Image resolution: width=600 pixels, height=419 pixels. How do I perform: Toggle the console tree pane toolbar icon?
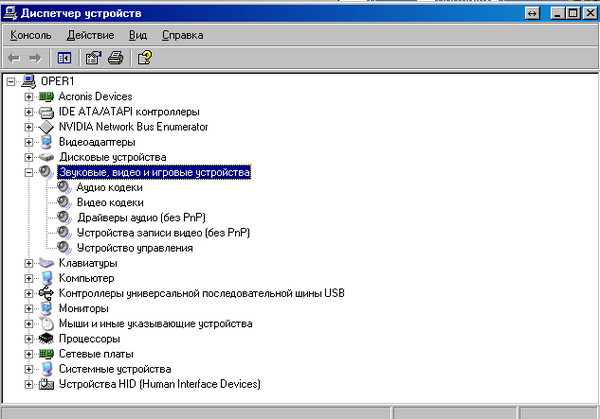64,58
